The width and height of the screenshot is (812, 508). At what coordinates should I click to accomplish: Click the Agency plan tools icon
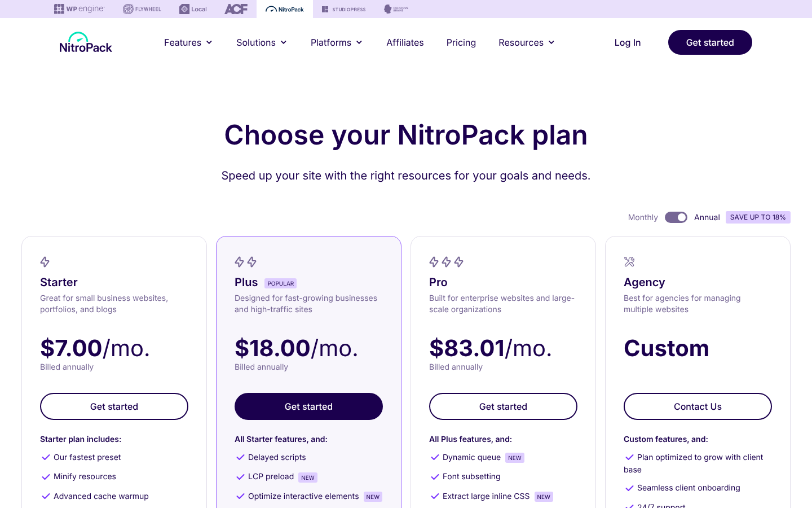[629, 262]
